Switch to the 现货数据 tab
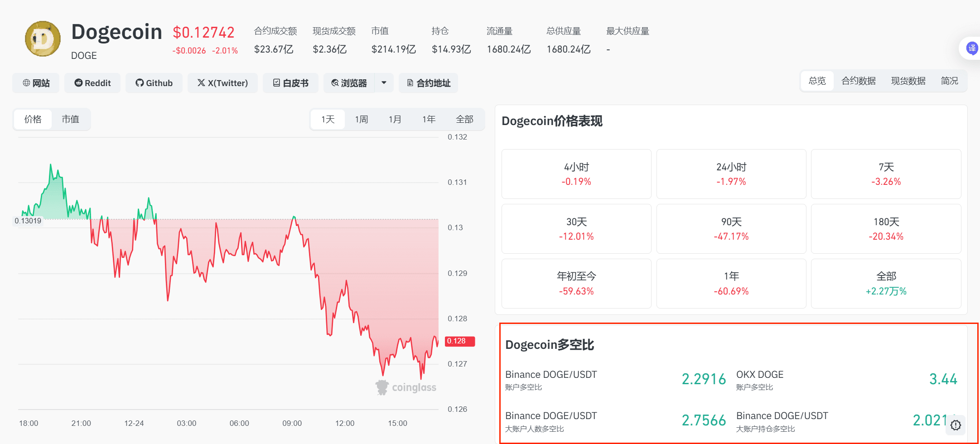Image resolution: width=980 pixels, height=444 pixels. [908, 81]
